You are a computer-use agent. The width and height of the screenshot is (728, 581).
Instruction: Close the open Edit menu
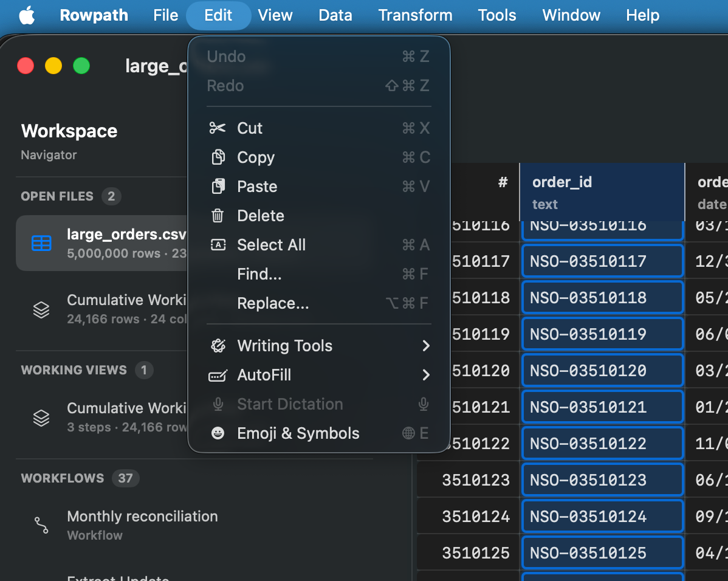click(218, 15)
